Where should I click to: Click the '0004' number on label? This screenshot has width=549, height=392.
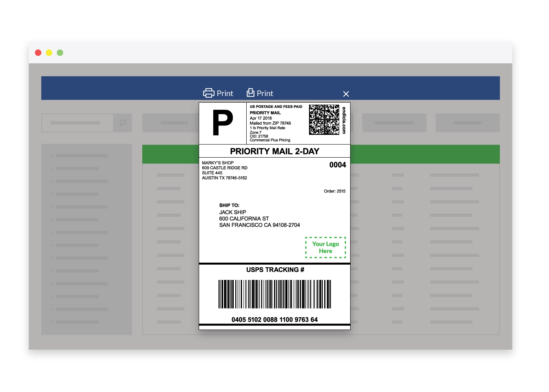338,165
